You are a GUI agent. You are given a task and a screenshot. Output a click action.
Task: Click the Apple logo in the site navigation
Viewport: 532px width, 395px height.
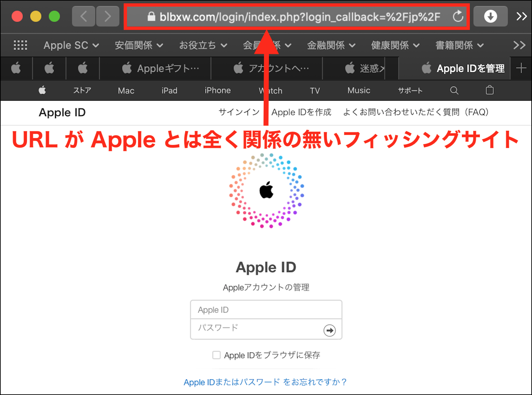tap(42, 90)
